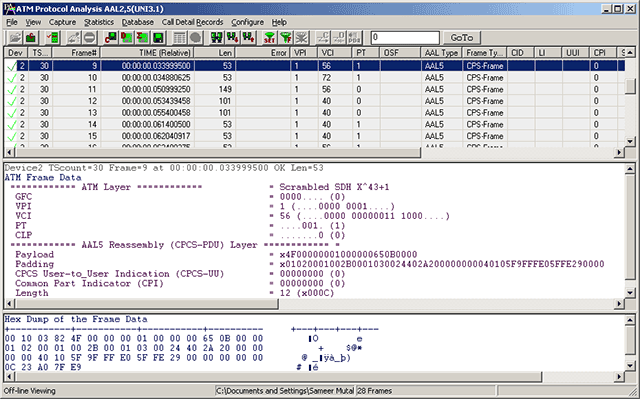Open the Statistics menu
Screen dimensions: 640x399
pos(99,22)
